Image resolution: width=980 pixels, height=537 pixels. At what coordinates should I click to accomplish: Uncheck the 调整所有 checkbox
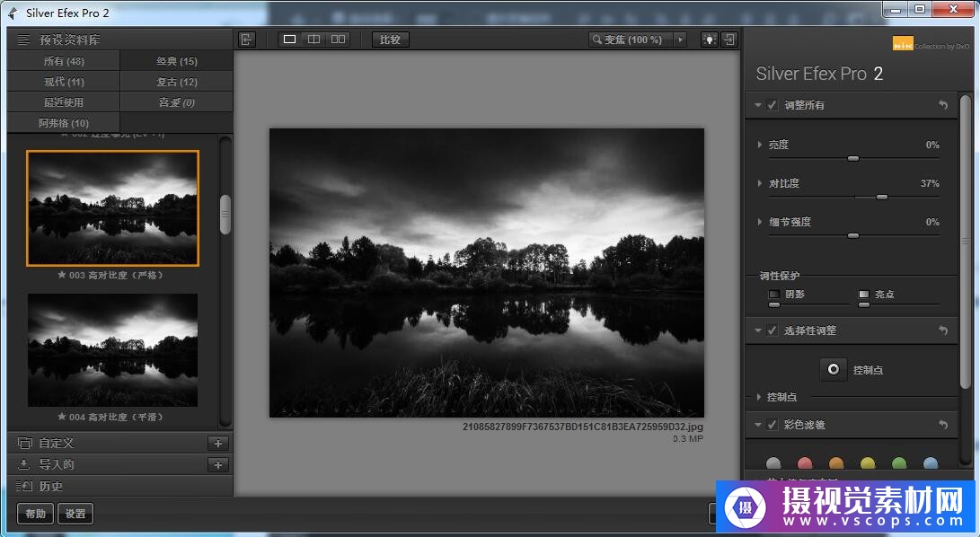(773, 105)
